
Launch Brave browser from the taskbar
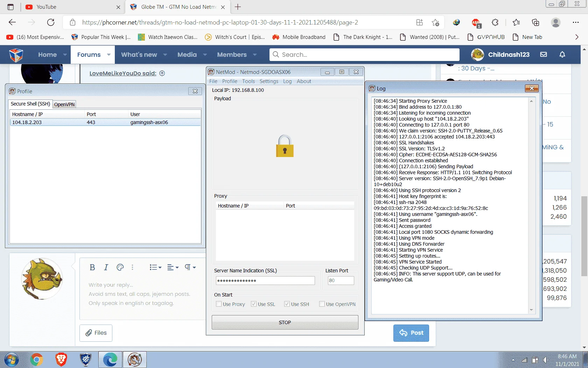pos(61,360)
